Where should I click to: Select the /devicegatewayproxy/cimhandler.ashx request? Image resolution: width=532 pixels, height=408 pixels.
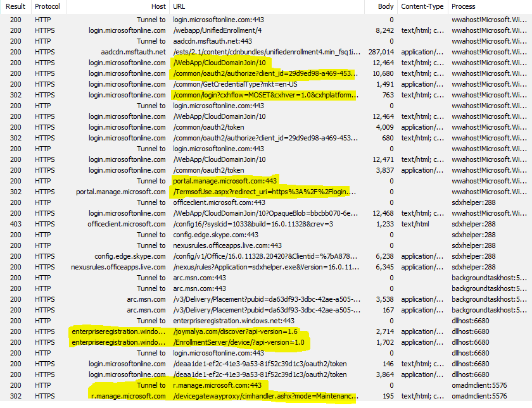point(265,396)
